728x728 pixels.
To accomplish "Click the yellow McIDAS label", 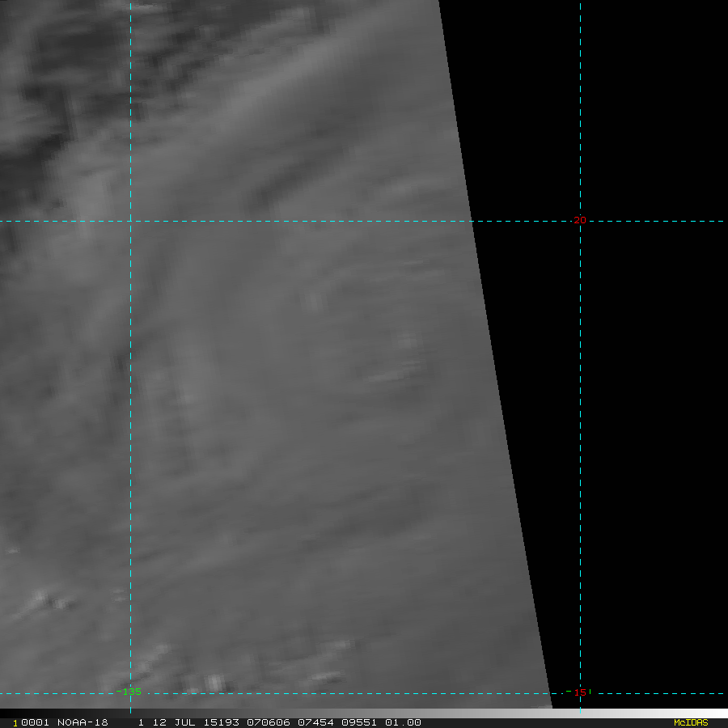I will (x=690, y=722).
